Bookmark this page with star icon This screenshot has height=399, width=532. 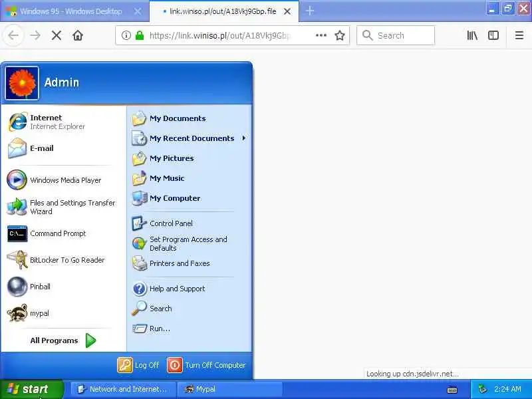tap(340, 35)
